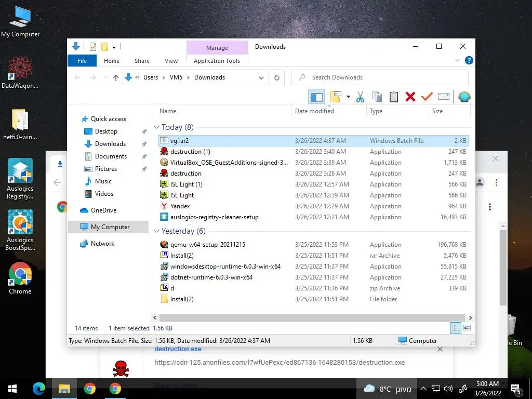Toggle the navigation pane layout icon
532x399 pixels.
[316, 97]
